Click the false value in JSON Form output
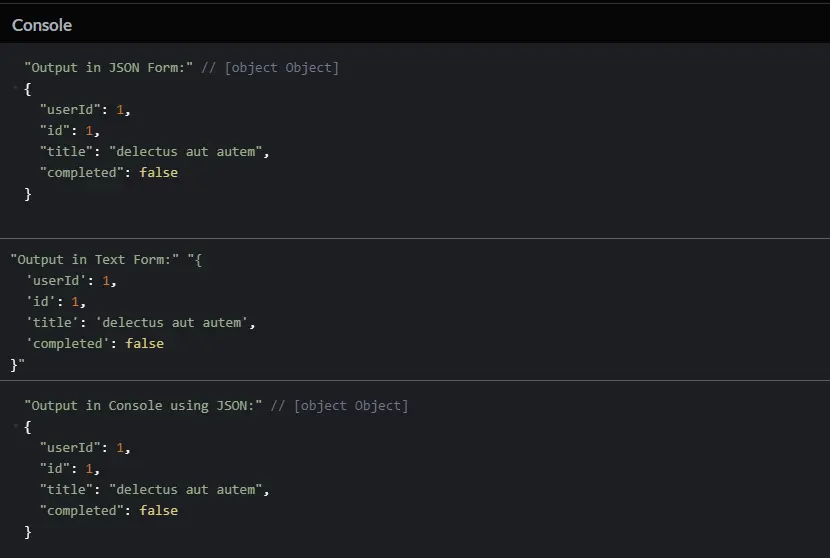The image size is (830, 558). click(x=158, y=173)
